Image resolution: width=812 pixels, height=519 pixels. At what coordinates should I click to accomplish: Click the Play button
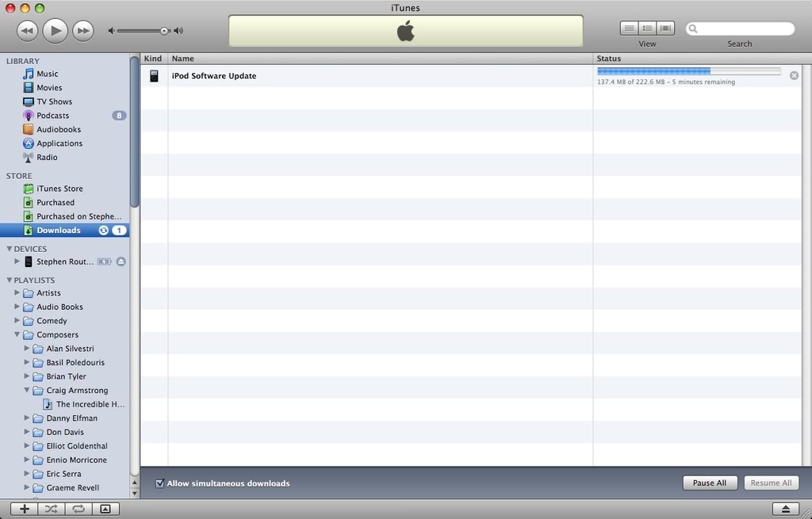pos(56,31)
